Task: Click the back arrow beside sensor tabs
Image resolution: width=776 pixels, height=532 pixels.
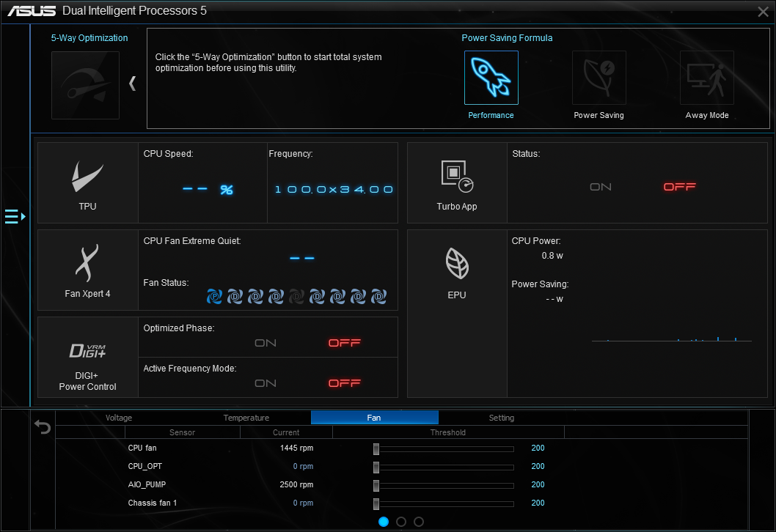Action: pyautogui.click(x=43, y=426)
